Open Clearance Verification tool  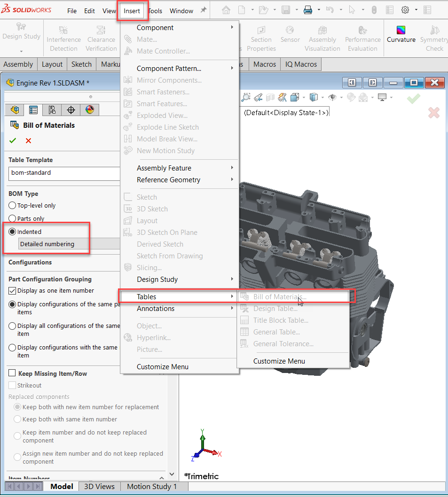point(101,39)
